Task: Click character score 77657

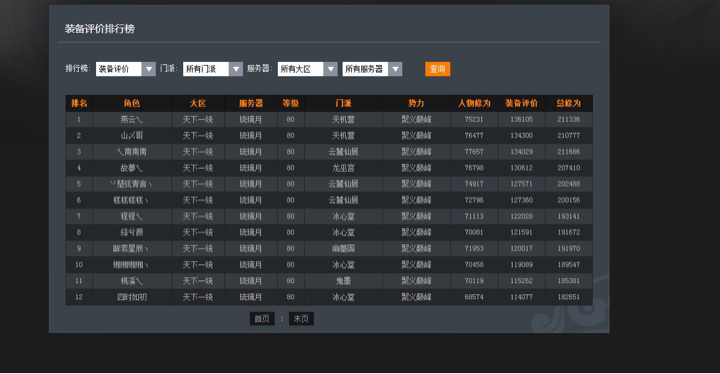Action: coord(474,152)
